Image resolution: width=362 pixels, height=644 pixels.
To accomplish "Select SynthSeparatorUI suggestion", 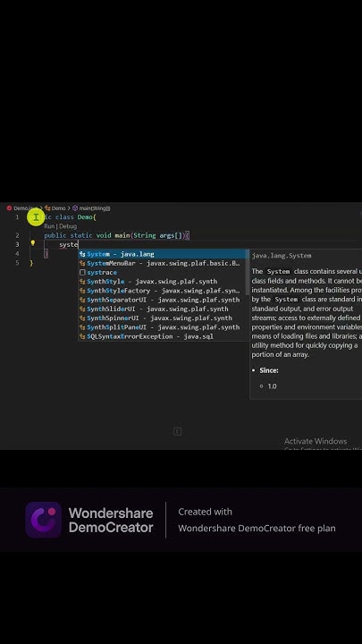I will (x=164, y=300).
